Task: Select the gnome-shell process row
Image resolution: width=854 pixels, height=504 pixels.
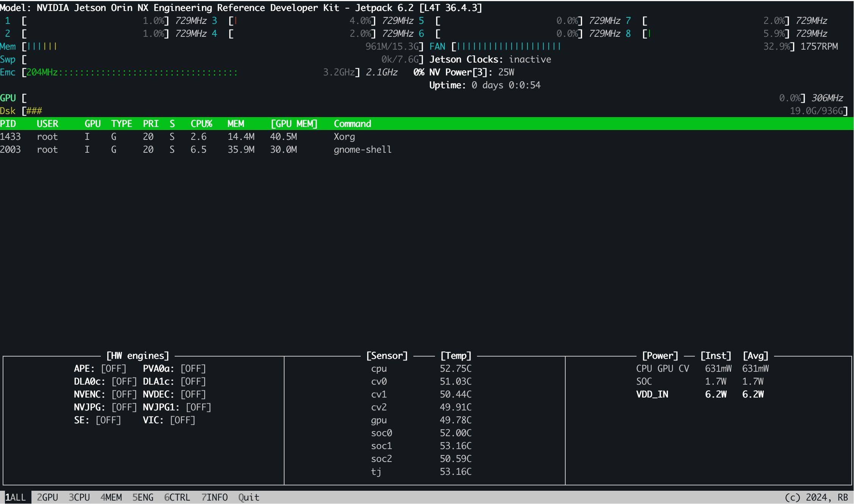Action: (362, 149)
